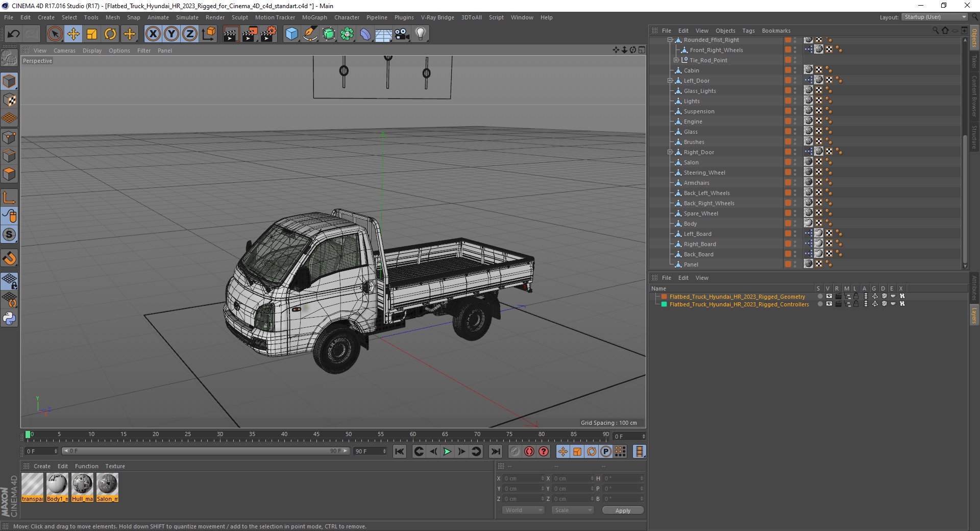The image size is (980, 531).
Task: Select the Rotate tool in top toolbar
Action: 110,34
